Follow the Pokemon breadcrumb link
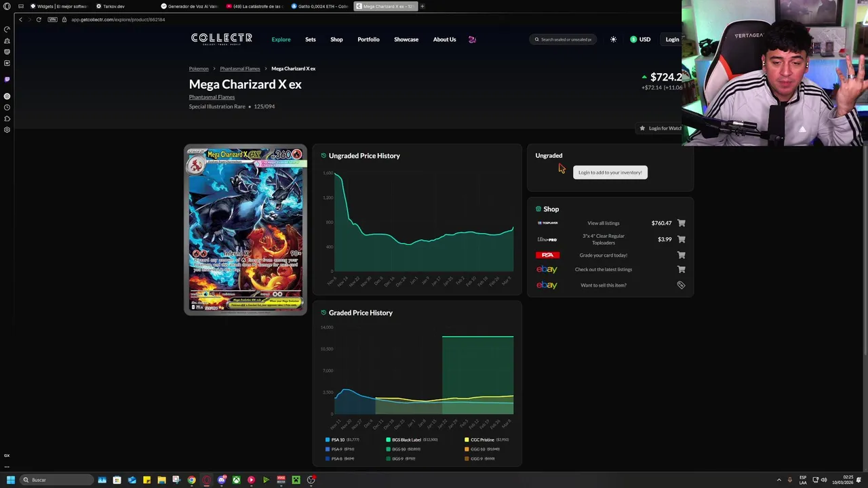 [x=199, y=68]
